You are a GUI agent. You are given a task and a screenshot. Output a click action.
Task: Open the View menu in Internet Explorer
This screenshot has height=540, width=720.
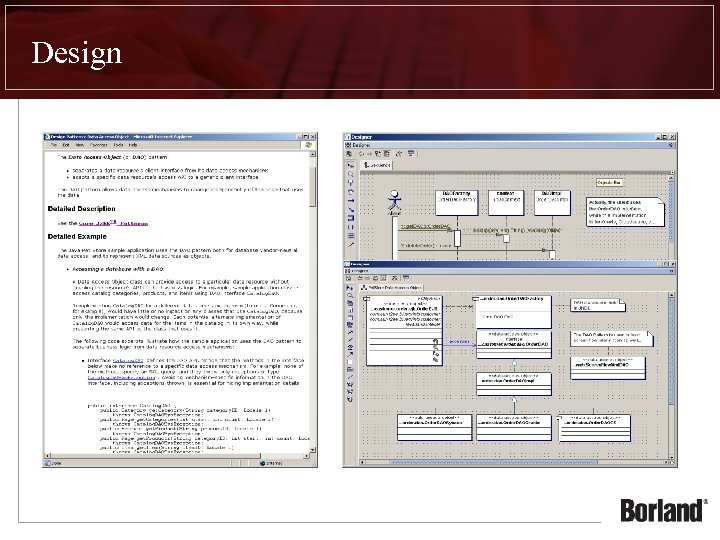pos(80,145)
